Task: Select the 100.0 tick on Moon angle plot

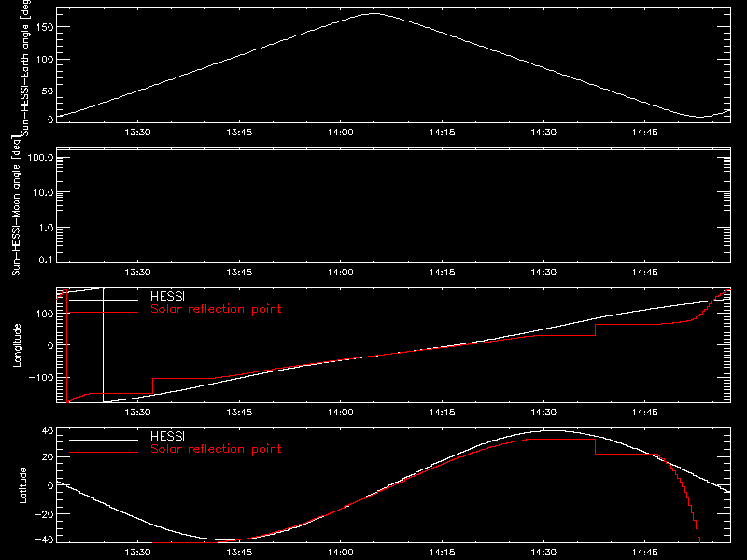Action: click(x=40, y=157)
